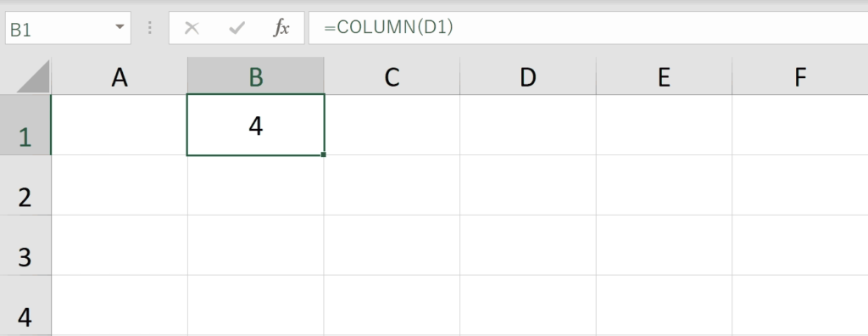The width and height of the screenshot is (868, 336).
Task: Select column D header
Action: coord(527,76)
